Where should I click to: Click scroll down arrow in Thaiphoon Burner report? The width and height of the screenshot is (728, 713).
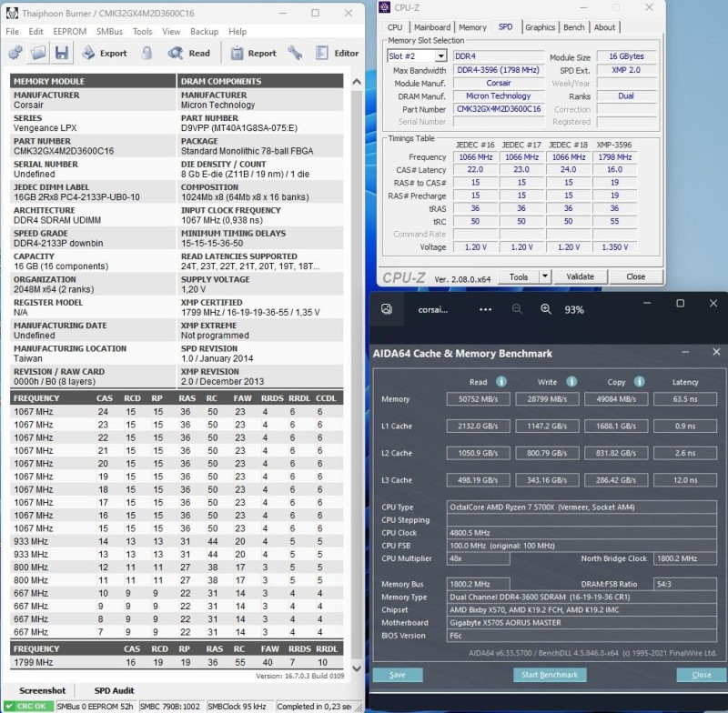[x=357, y=668]
